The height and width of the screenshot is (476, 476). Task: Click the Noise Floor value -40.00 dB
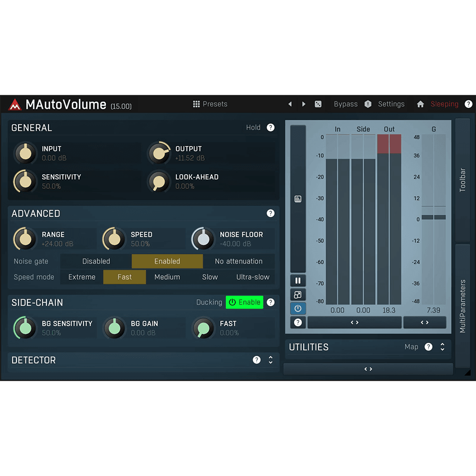point(236,244)
